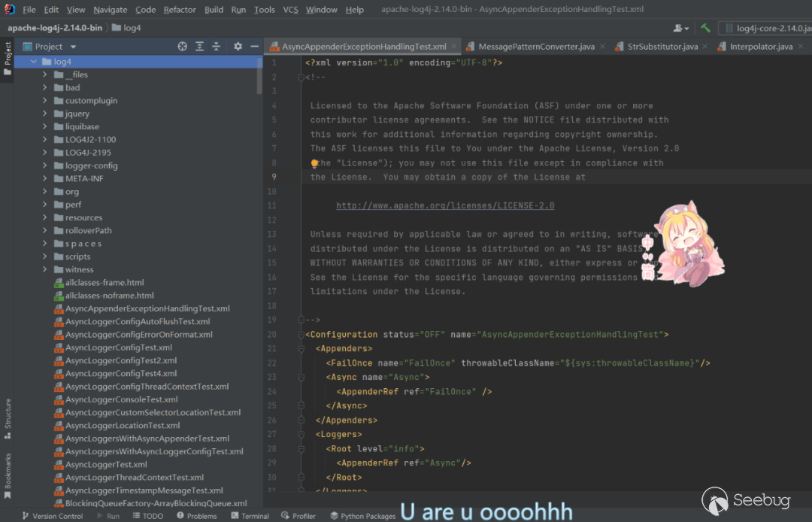
Task: Click the green Build hammer icon
Action: coord(705,28)
